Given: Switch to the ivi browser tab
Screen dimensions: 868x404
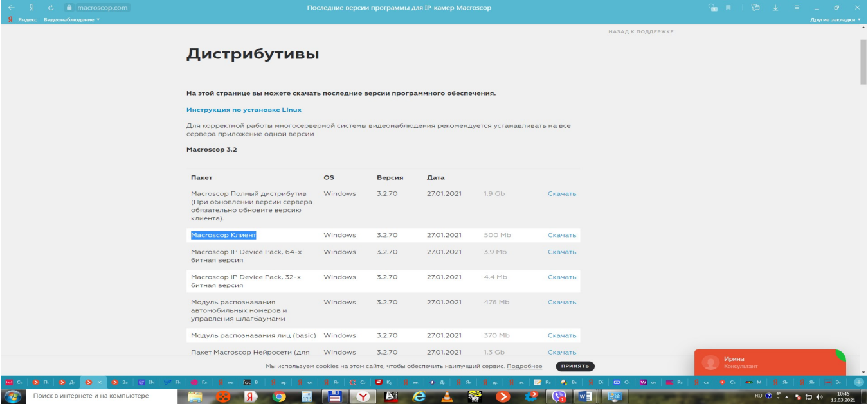Looking at the screenshot, I should click(x=12, y=382).
